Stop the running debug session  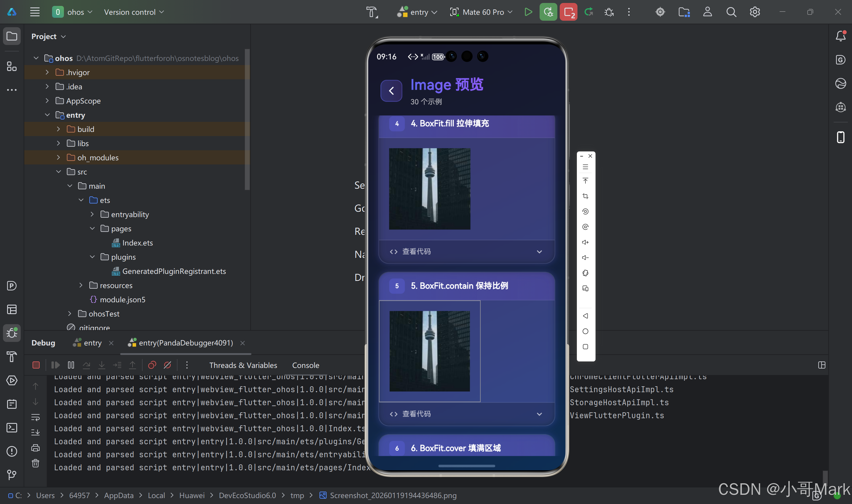pyautogui.click(x=36, y=365)
